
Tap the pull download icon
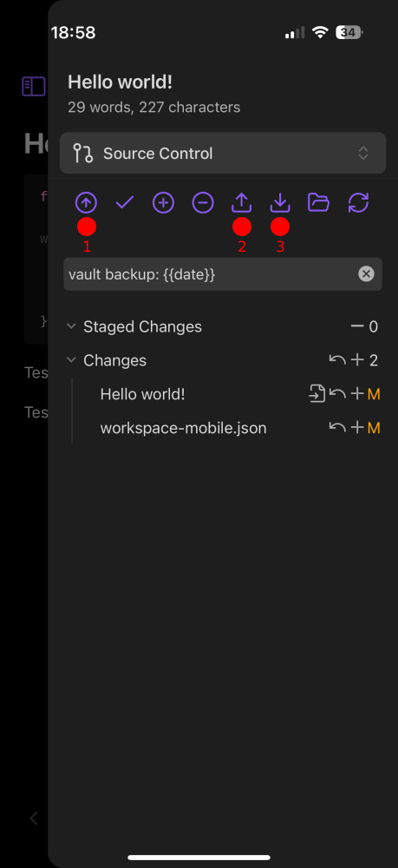(x=280, y=202)
